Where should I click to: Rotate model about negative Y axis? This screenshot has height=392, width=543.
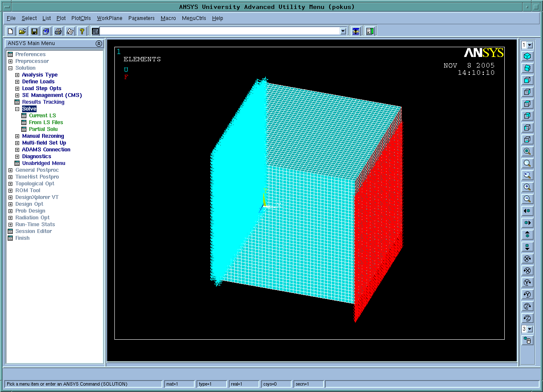[x=527, y=294]
